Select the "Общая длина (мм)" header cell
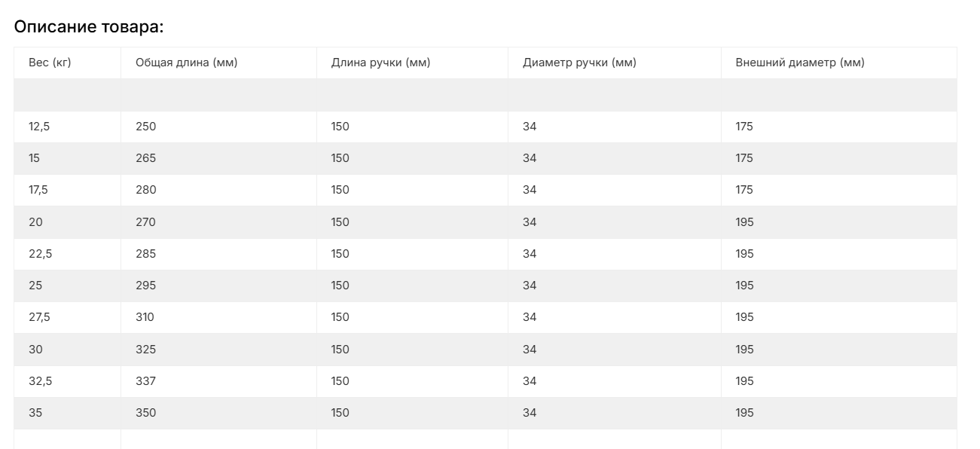The width and height of the screenshot is (980, 449). point(186,63)
